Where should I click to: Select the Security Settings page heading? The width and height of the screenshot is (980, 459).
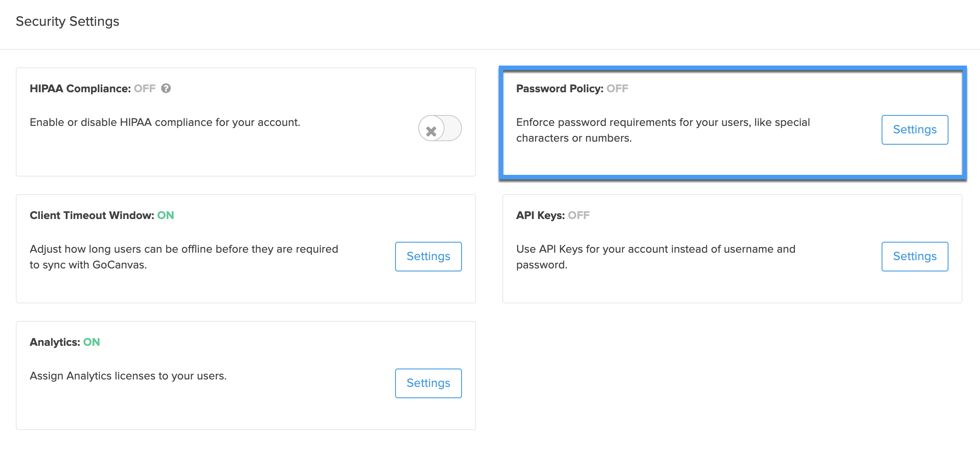click(x=67, y=21)
